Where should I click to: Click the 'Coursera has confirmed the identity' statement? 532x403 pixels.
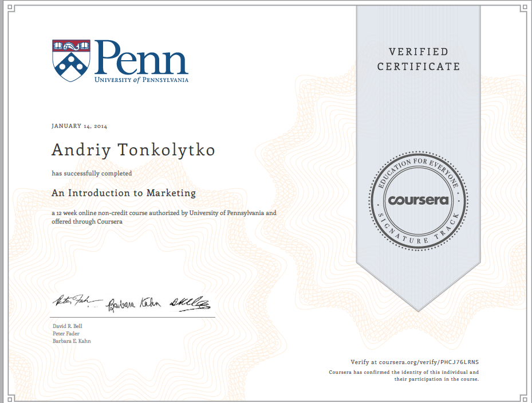(x=404, y=372)
